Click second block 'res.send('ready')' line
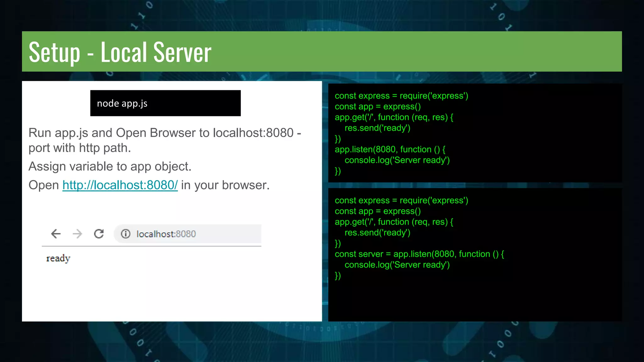The width and height of the screenshot is (644, 362). coord(377,233)
